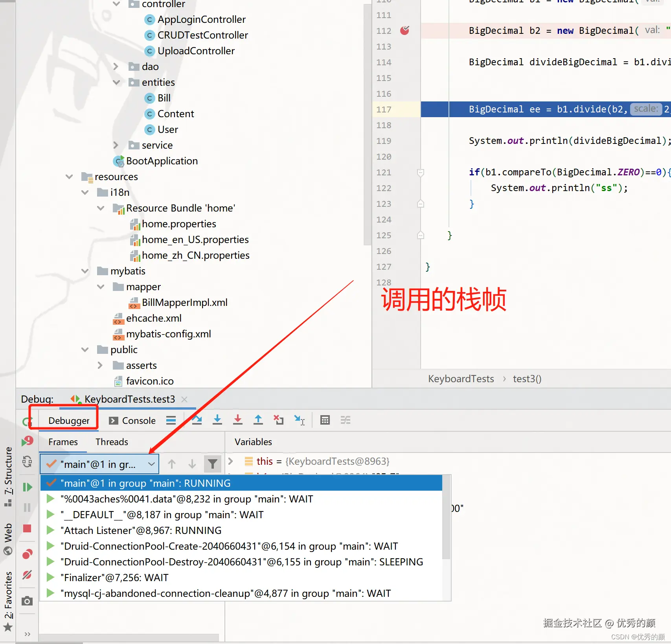Click the layout settings icon beside Console

[x=171, y=420]
